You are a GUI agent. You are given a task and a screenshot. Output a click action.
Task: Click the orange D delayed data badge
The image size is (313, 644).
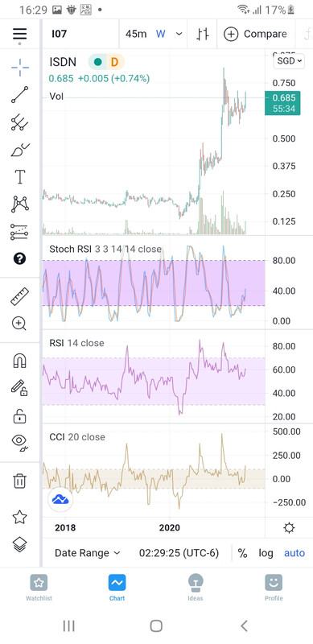(114, 62)
